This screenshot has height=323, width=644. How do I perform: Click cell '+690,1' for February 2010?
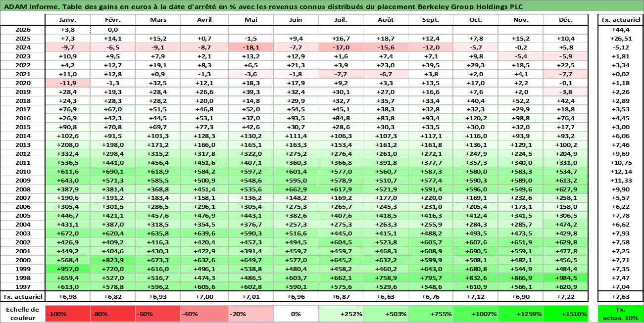click(113, 172)
